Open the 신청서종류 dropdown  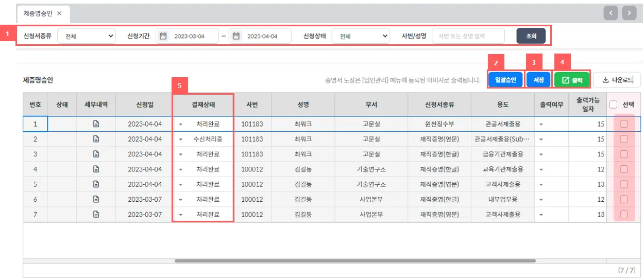pos(87,36)
